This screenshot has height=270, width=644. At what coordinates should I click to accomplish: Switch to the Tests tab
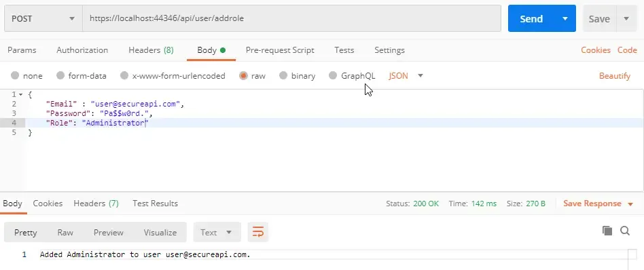(344, 50)
